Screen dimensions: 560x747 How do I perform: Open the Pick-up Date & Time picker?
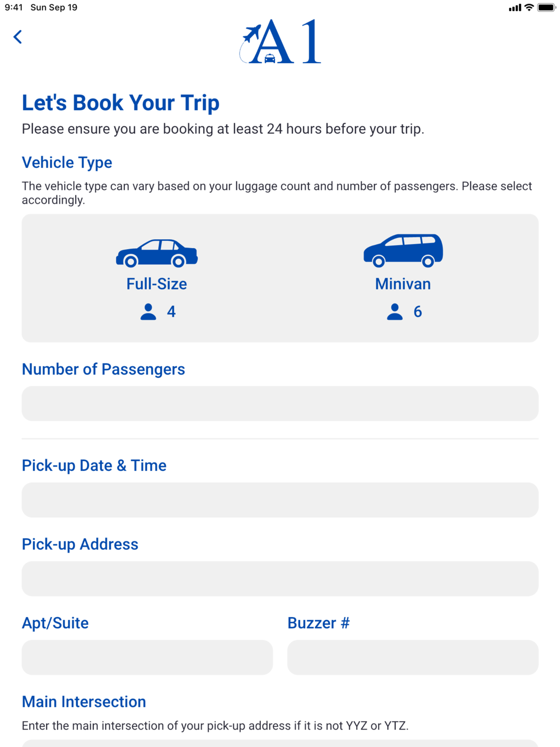tap(280, 499)
